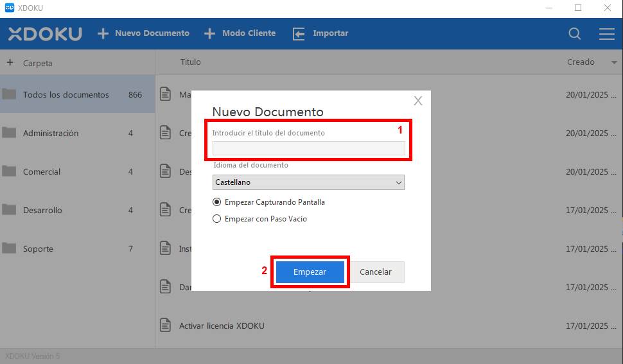Click Importar in the toolbar
623x364 pixels.
coord(331,33)
